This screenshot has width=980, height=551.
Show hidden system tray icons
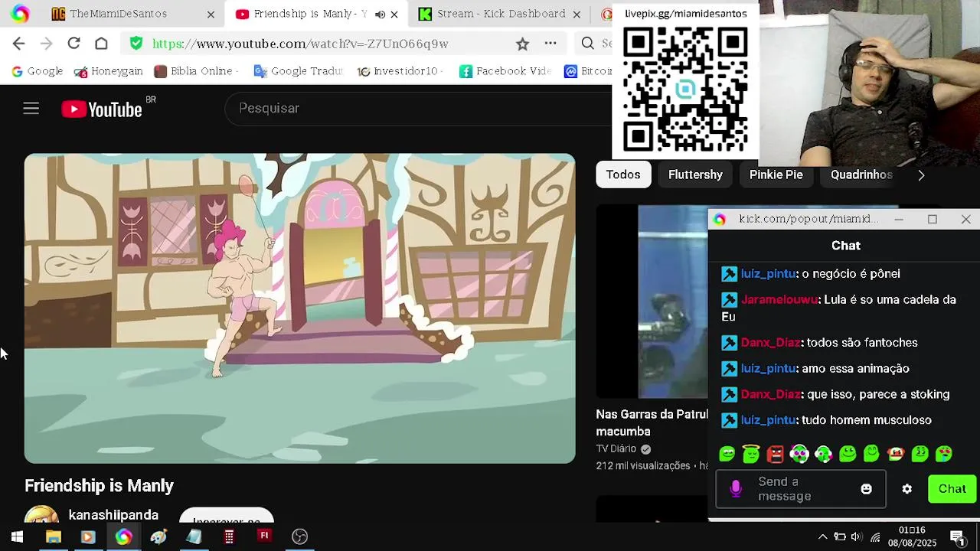coord(822,536)
